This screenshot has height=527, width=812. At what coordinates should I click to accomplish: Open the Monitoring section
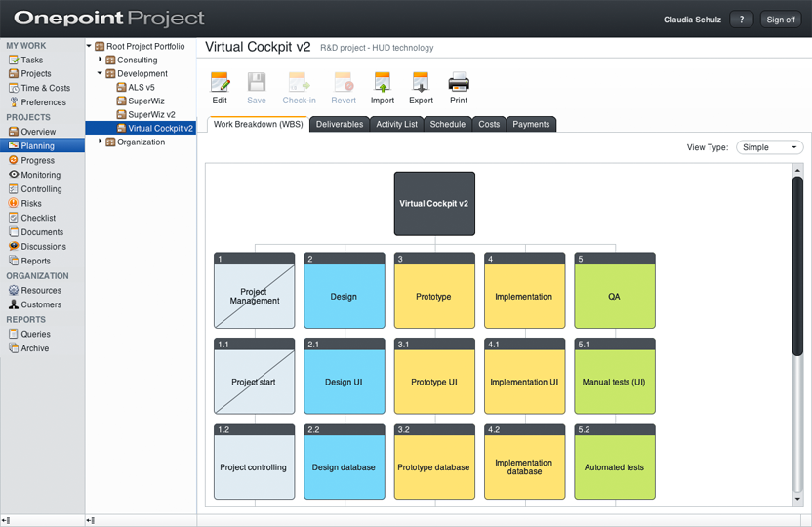tap(40, 175)
